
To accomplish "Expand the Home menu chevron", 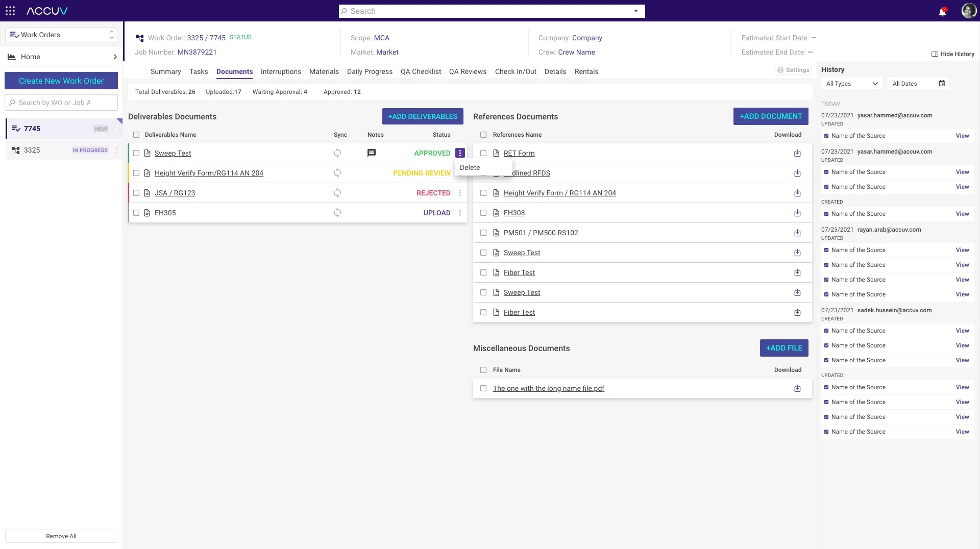I will [x=115, y=57].
